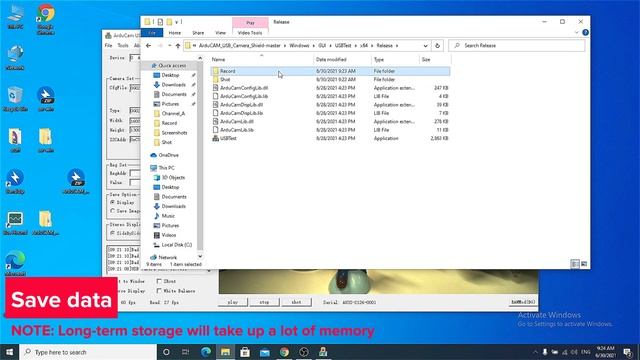This screenshot has width=640, height=360.
Task: Open OneDrive in navigation pane
Action: [x=168, y=155]
